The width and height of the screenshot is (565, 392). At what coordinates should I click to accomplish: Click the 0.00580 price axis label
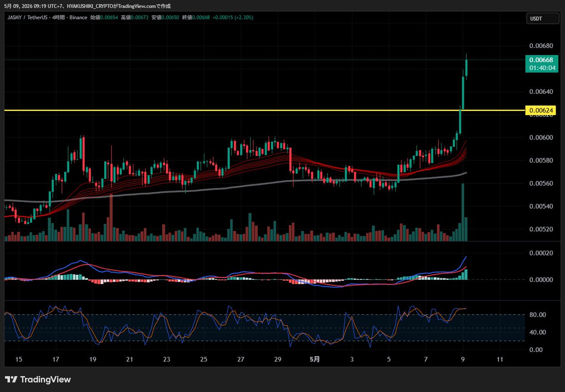point(541,160)
